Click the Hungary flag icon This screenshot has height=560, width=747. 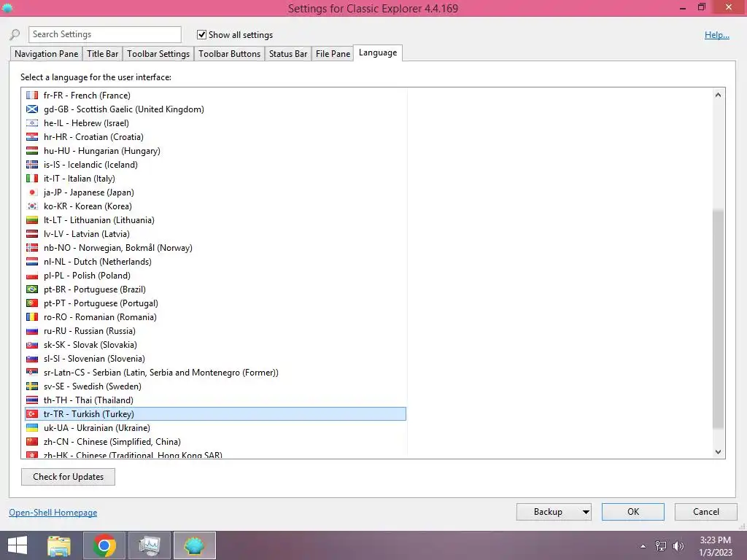point(32,150)
